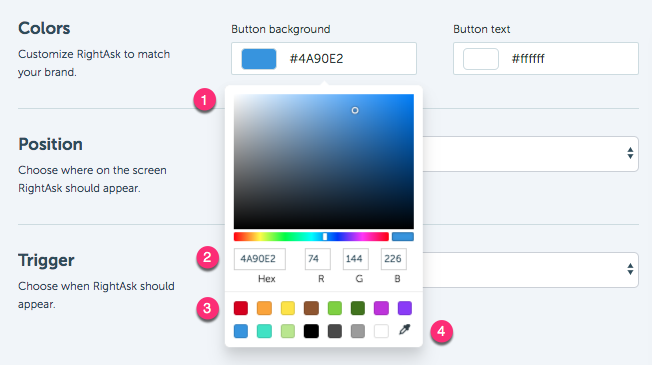
Task: Click the Position section heading
Action: pyautogui.click(x=50, y=144)
